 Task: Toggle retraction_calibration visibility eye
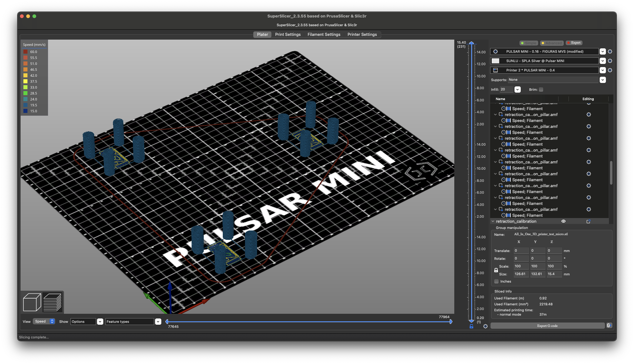point(563,221)
